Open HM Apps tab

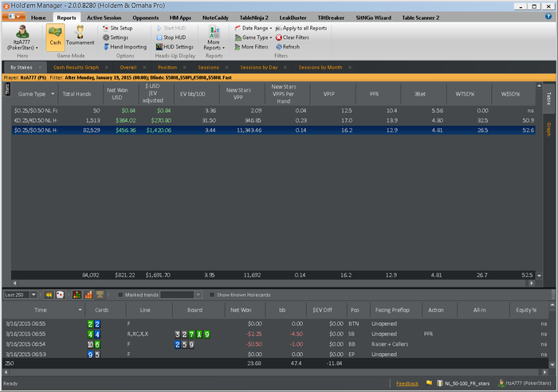click(180, 18)
